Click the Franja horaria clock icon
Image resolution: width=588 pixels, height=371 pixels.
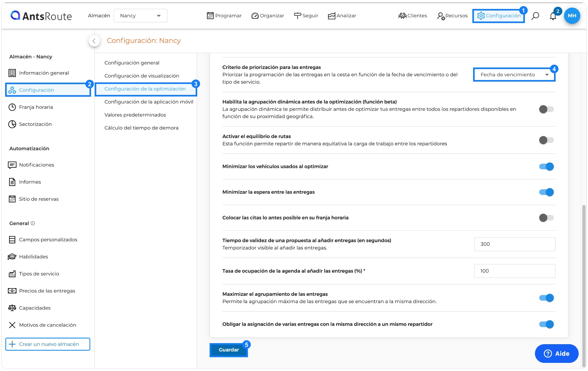click(x=12, y=107)
